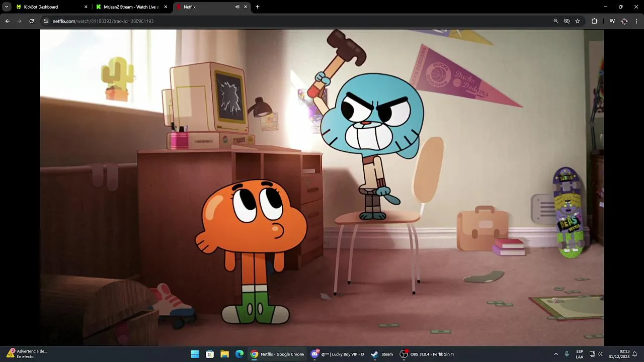Close the Netflix tab

(x=246, y=7)
